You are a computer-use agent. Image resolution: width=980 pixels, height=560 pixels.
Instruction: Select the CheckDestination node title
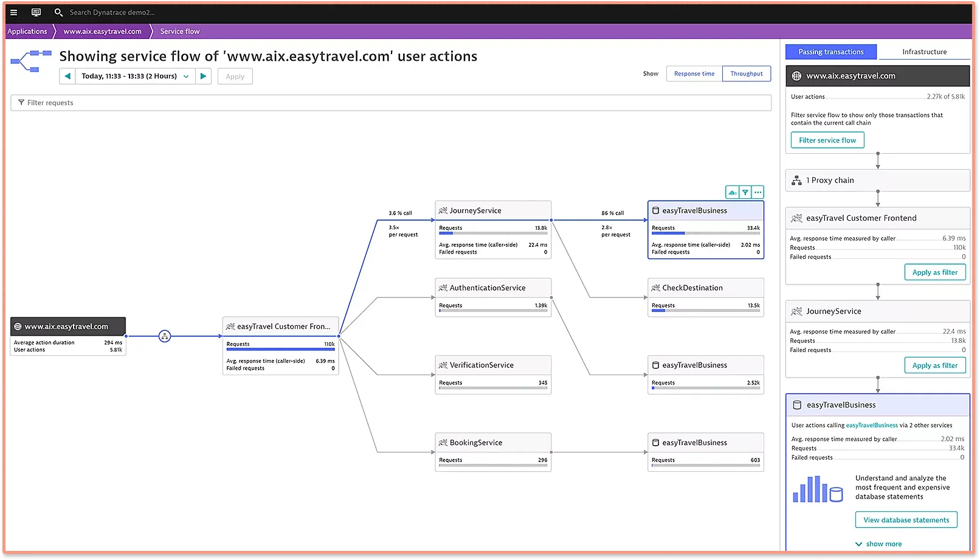coord(692,288)
